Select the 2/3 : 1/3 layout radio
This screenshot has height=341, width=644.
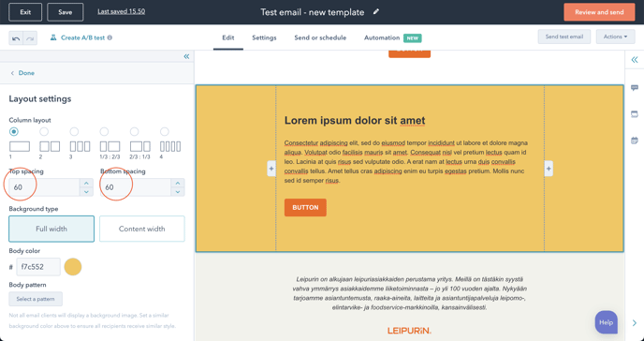pyautogui.click(x=134, y=131)
